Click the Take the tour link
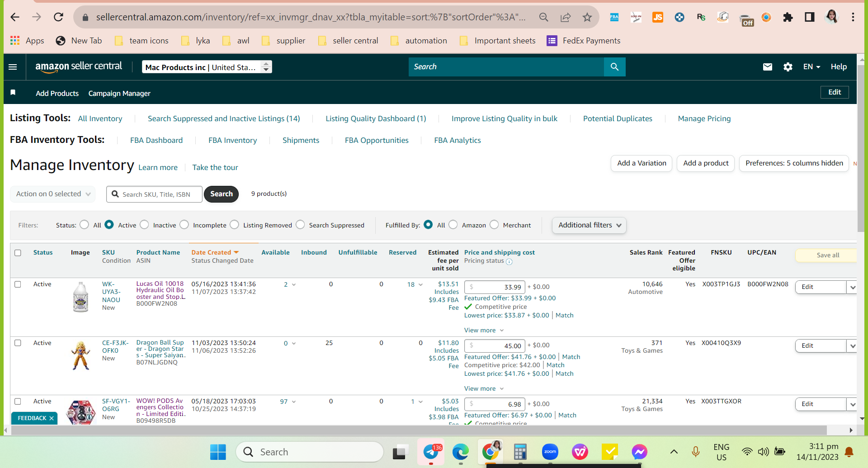This screenshot has height=468, width=868. (x=215, y=167)
